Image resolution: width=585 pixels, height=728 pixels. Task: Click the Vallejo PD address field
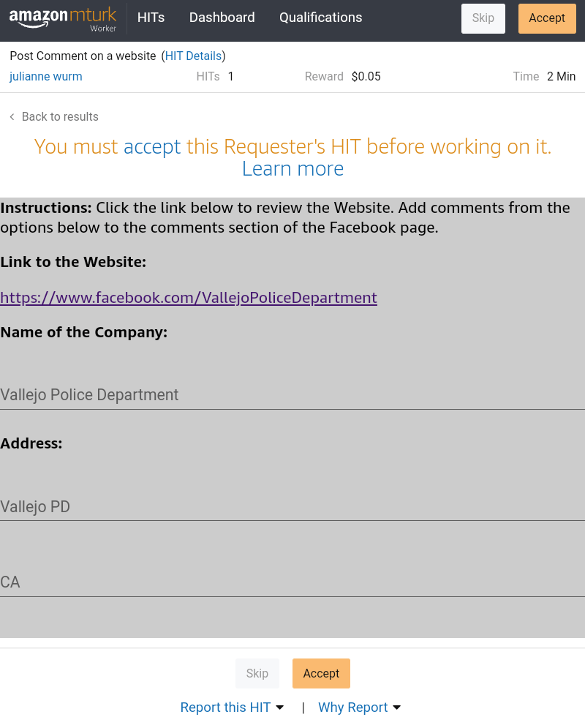292,506
